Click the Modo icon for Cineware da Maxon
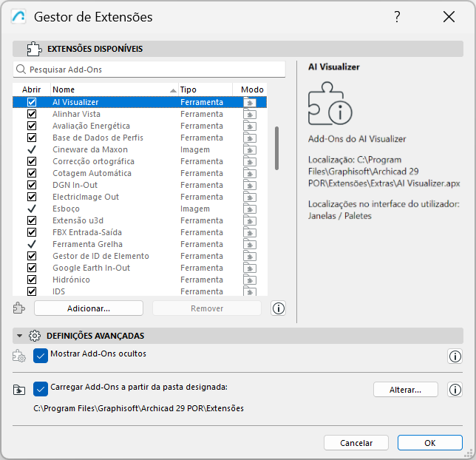The image size is (476, 460). pyautogui.click(x=250, y=150)
